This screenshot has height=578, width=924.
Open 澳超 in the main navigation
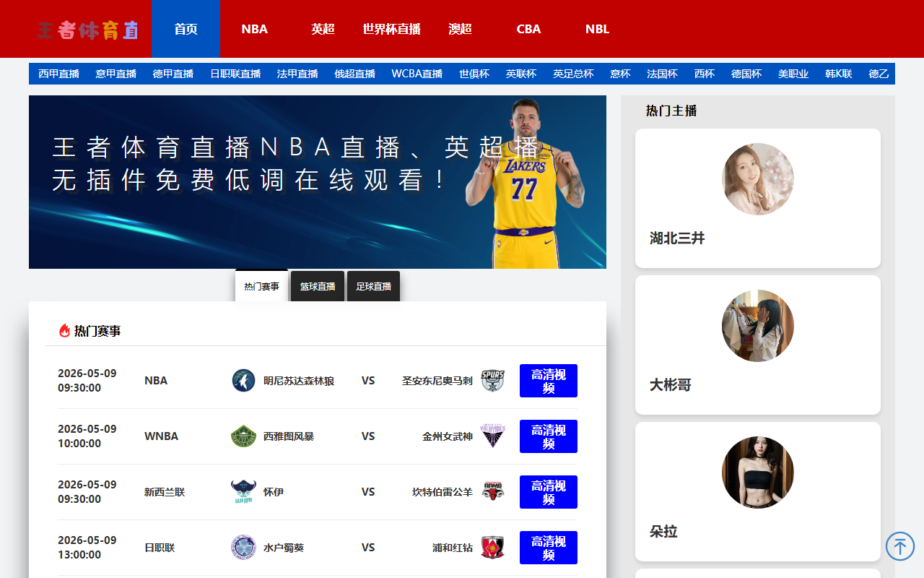click(x=460, y=29)
